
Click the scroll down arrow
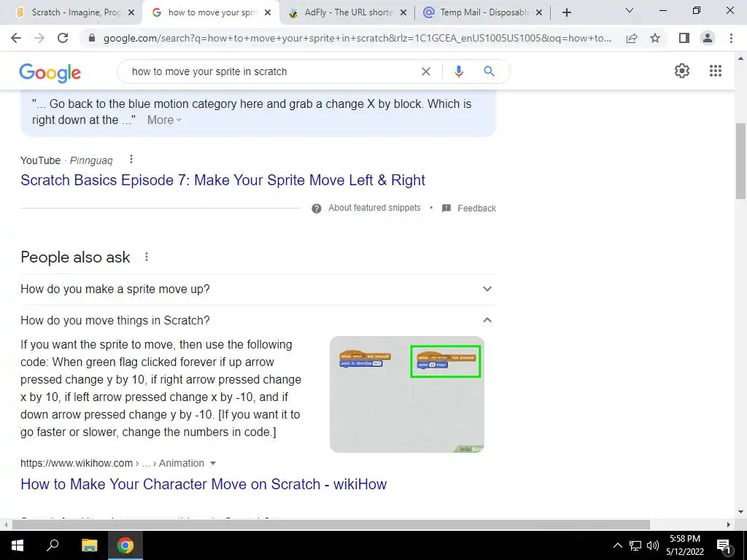740,513
